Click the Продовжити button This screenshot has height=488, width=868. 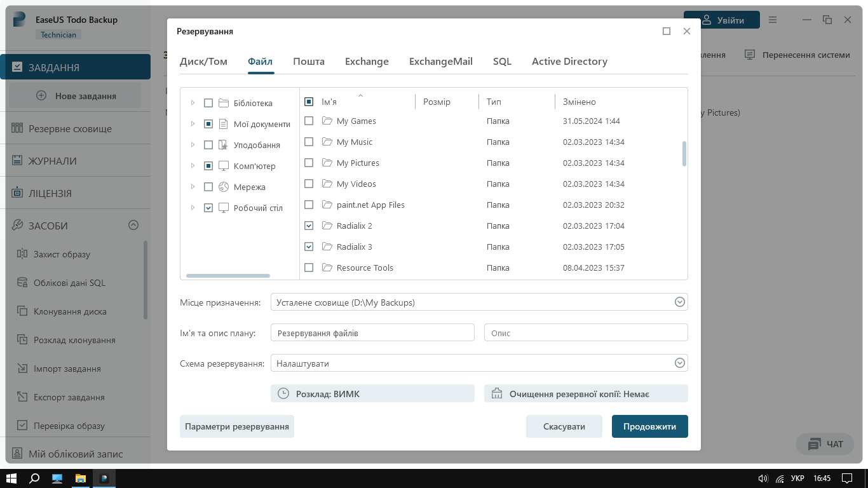(x=650, y=426)
